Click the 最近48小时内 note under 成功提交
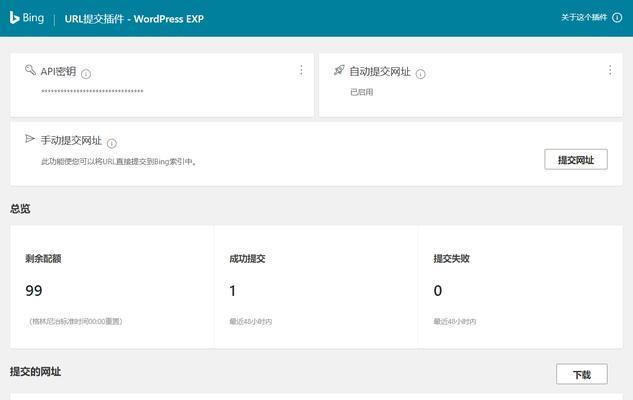This screenshot has height=400, width=633. 251,322
